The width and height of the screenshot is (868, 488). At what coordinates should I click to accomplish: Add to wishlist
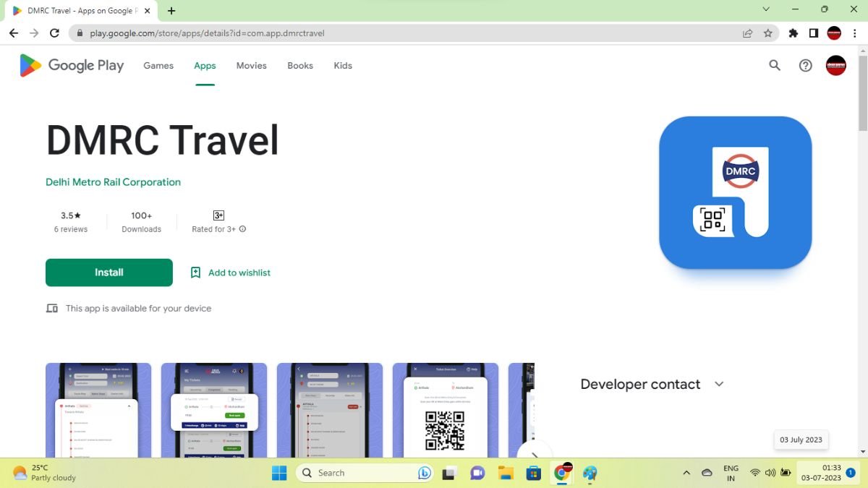pos(230,273)
